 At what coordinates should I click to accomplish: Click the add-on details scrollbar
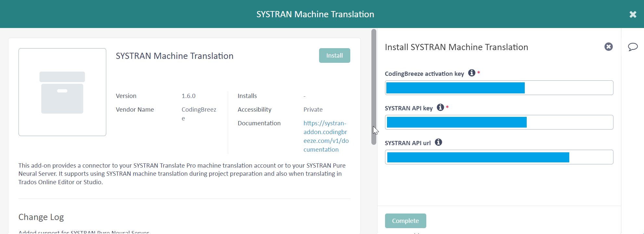374,87
